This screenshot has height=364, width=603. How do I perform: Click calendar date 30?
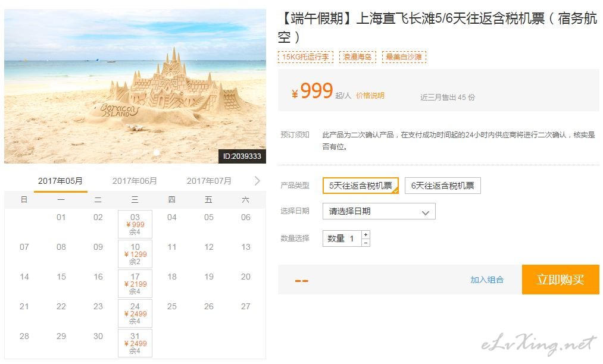98,336
